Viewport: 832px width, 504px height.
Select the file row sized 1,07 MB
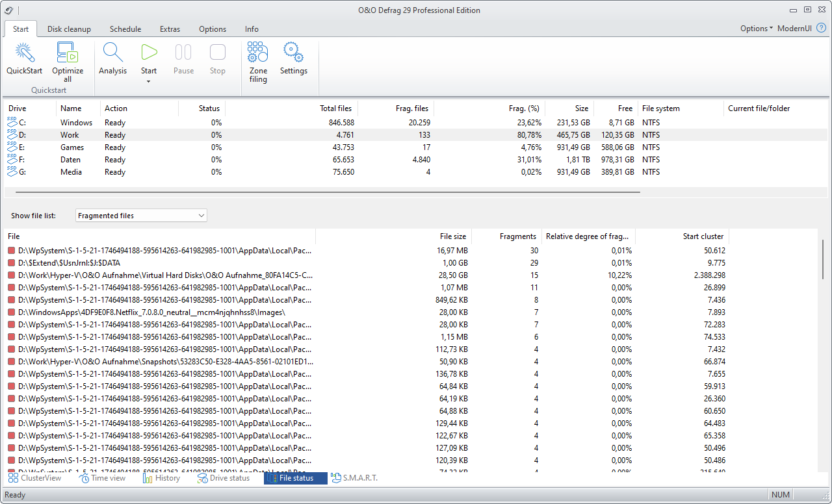(x=367, y=288)
